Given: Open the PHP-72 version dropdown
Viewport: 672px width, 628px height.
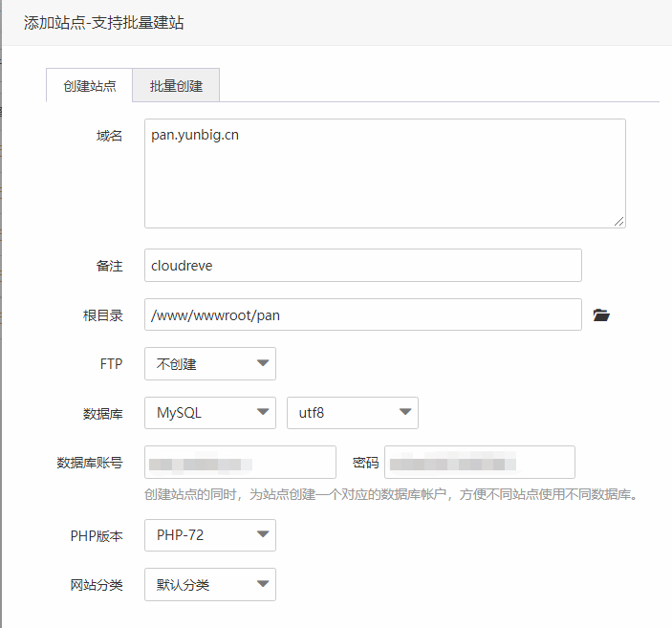Looking at the screenshot, I should pos(210,535).
